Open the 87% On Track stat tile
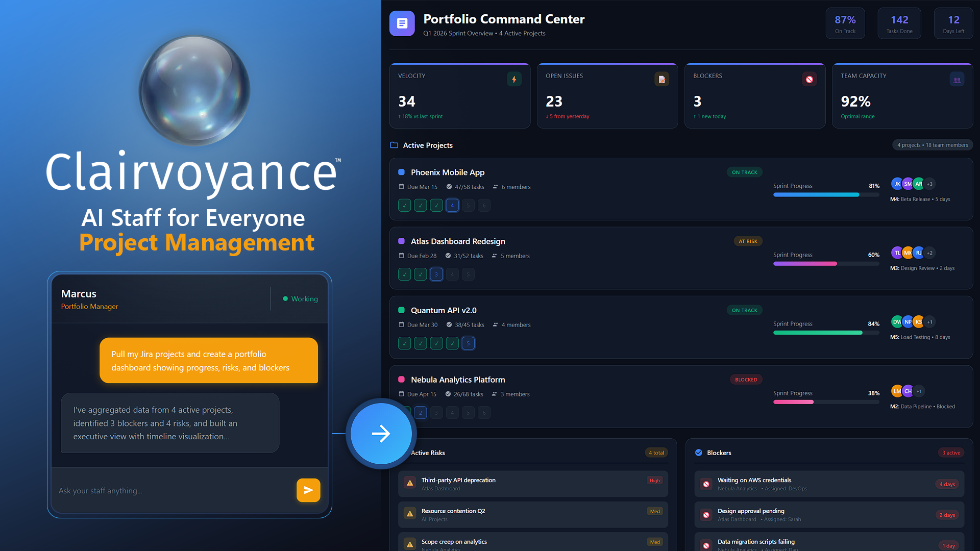Image resolution: width=980 pixels, height=551 pixels. (x=845, y=23)
